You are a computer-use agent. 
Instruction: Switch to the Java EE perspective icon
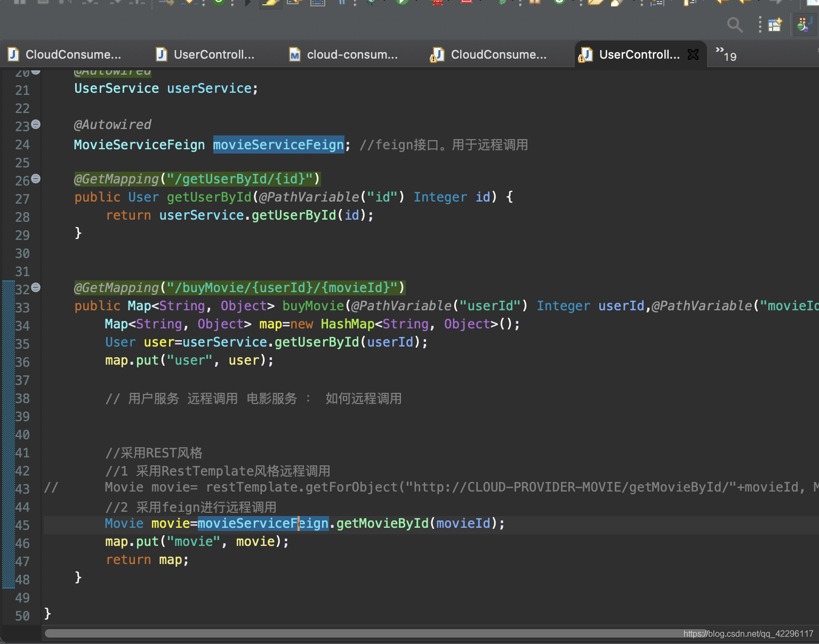[805, 25]
